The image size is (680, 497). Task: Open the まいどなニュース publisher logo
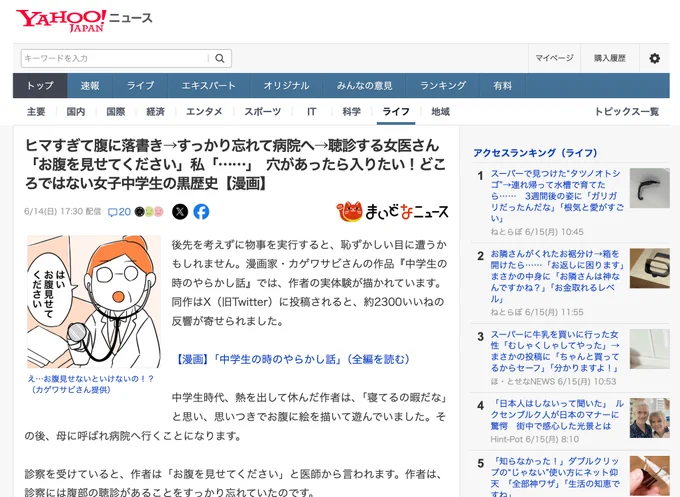[392, 211]
